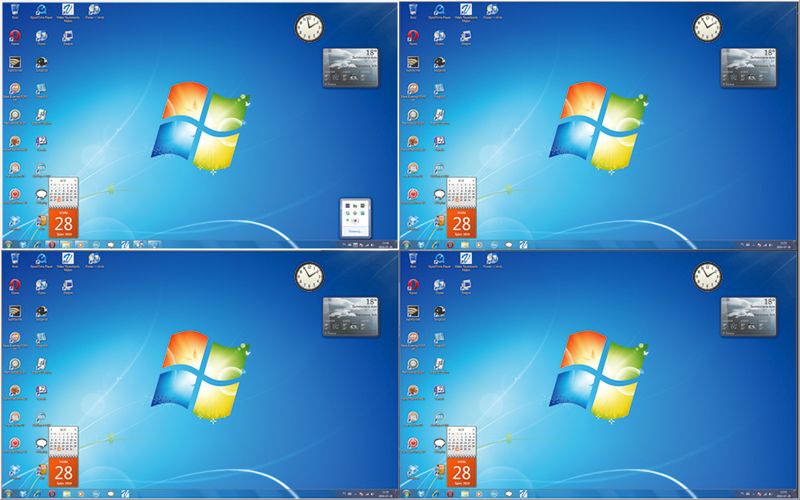Open the weather gadget on the bottom-right desktop

[x=748, y=316]
